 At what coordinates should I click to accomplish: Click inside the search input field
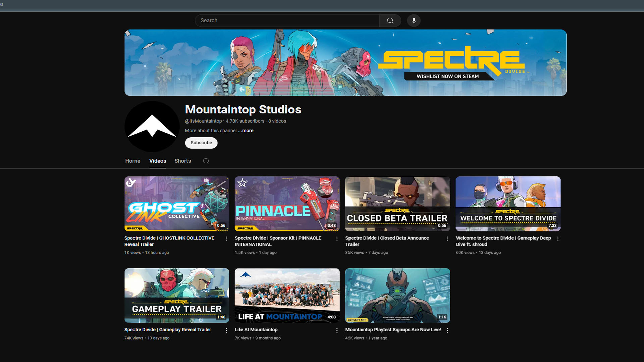[287, 20]
